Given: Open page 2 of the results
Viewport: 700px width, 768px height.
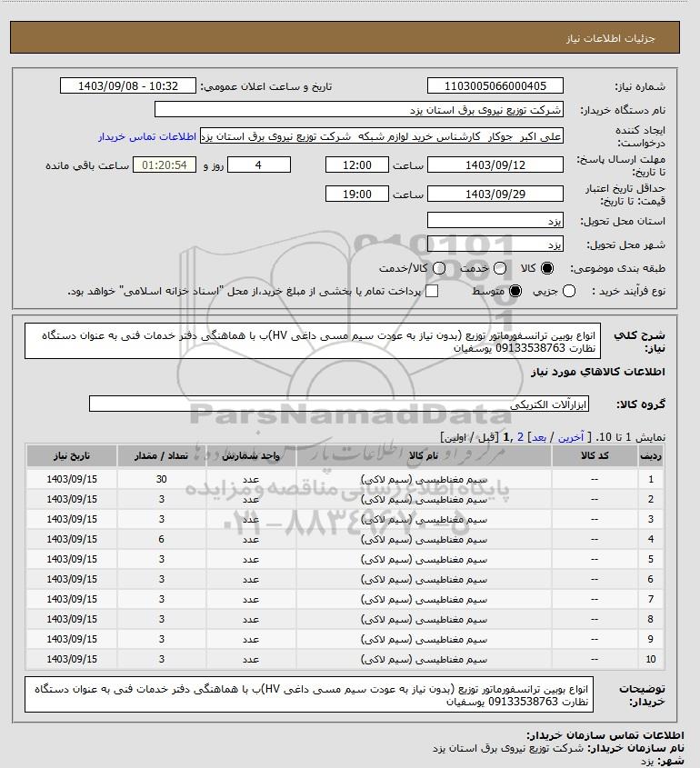Looking at the screenshot, I should point(520,437).
